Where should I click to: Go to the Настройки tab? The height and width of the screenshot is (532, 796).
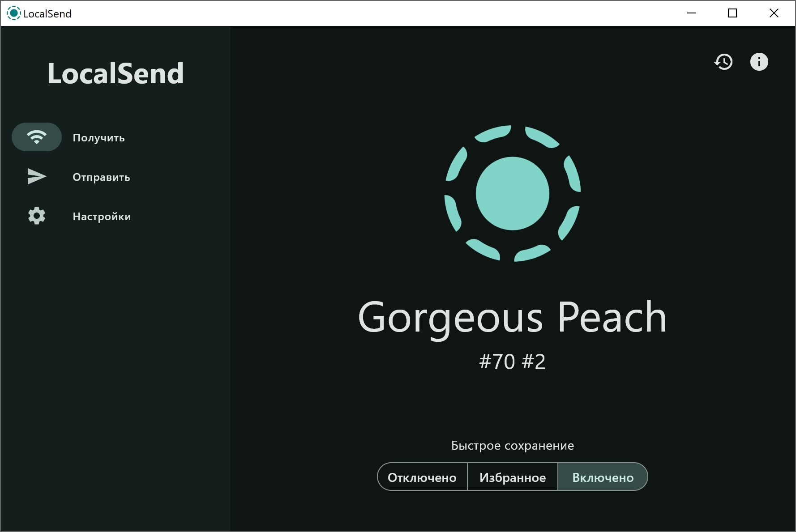tap(102, 217)
